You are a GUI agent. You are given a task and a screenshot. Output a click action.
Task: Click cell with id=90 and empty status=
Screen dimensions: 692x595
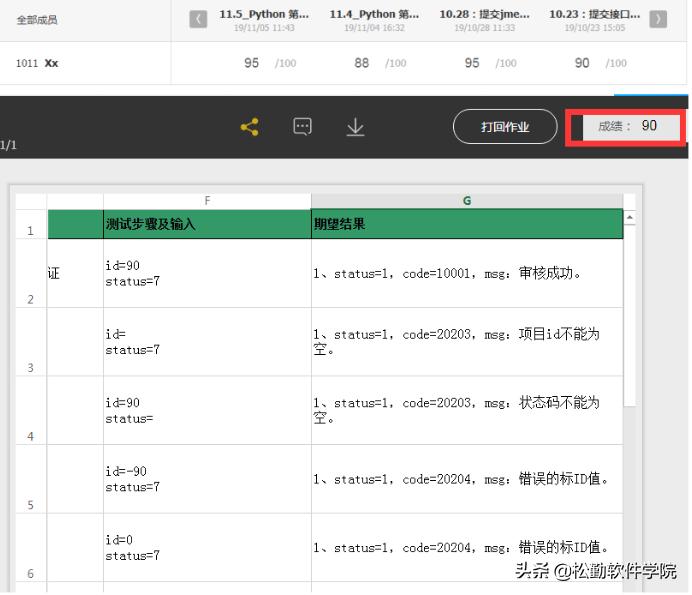[207, 410]
